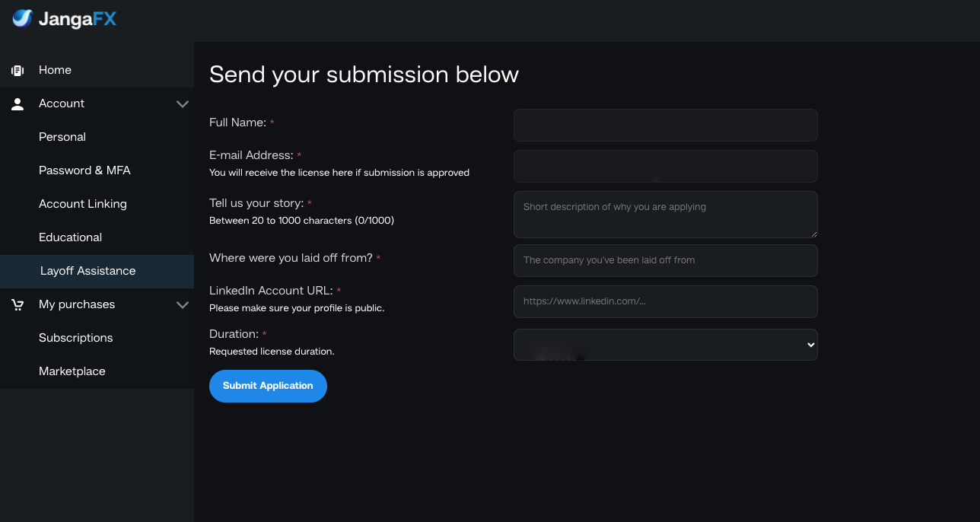980x522 pixels.
Task: Click the My purchases cart icon
Action: 17,305
